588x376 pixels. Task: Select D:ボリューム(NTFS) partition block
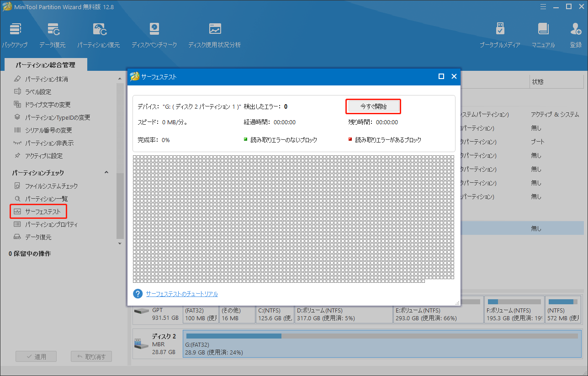pos(343,314)
